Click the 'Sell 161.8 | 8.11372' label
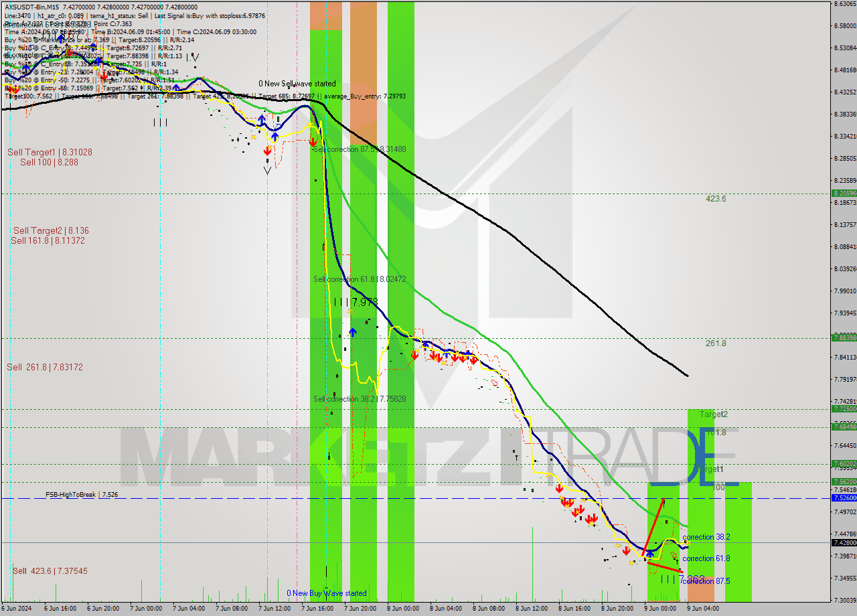The width and height of the screenshot is (857, 616). pos(48,240)
